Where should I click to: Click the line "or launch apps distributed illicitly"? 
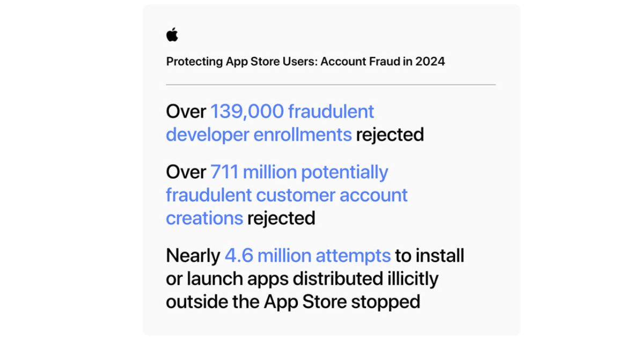(x=302, y=278)
